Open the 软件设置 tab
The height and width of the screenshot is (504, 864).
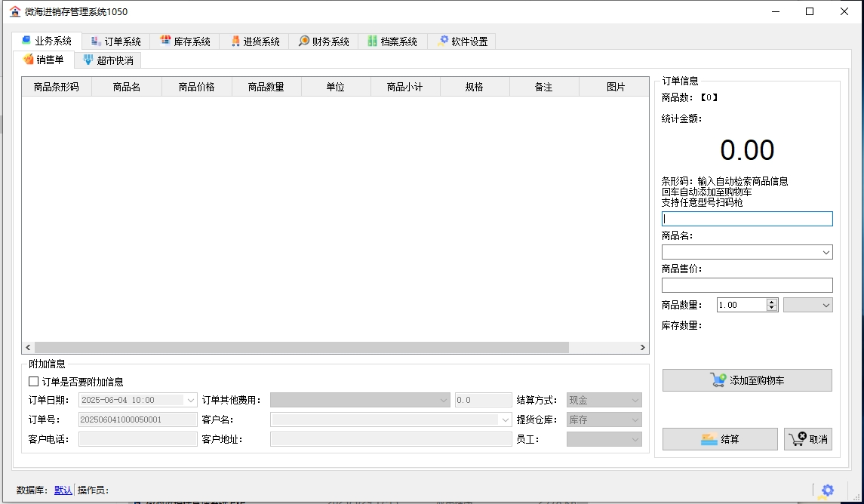pyautogui.click(x=463, y=41)
